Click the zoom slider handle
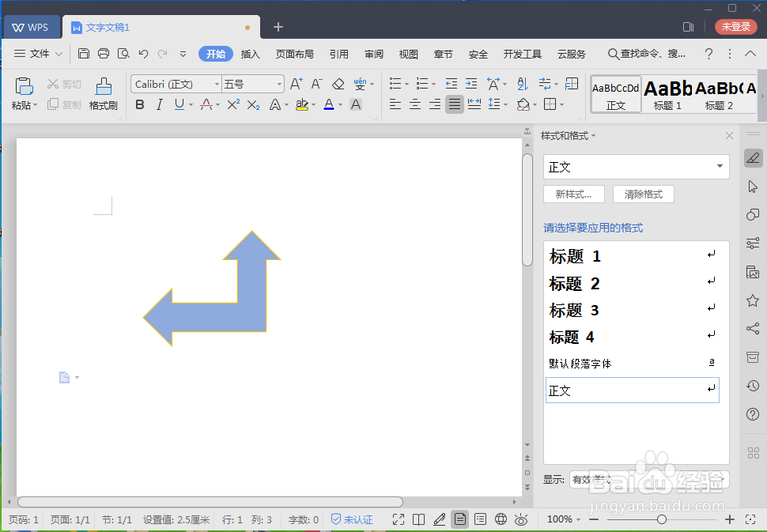The height and width of the screenshot is (532, 767). click(661, 519)
